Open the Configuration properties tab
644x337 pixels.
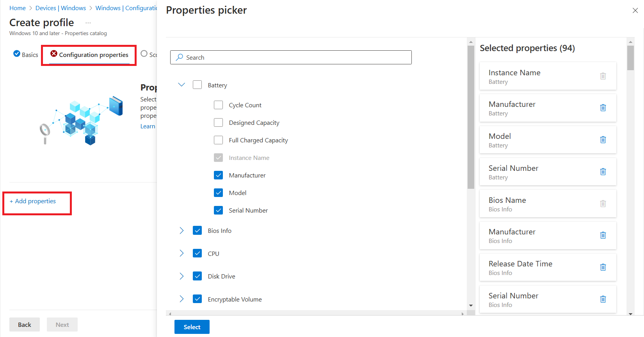coord(89,55)
